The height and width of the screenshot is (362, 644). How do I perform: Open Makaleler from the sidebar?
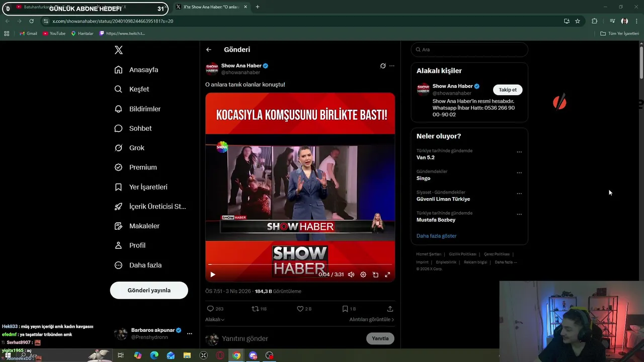click(137, 226)
